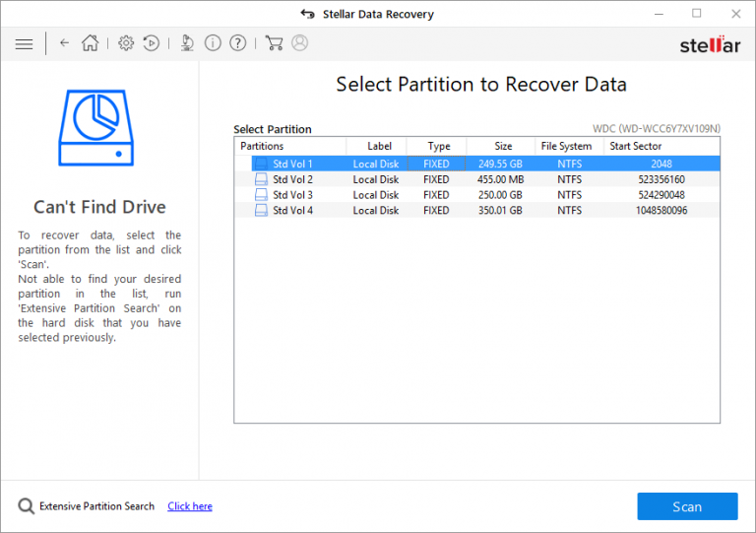Sort by the Partitions column header
756x533 pixels.
click(290, 146)
